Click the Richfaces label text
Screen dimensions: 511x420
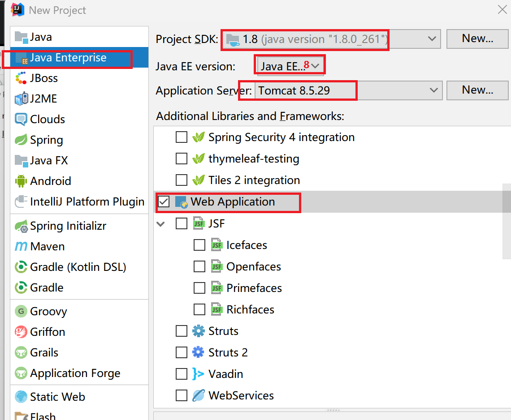(x=250, y=310)
